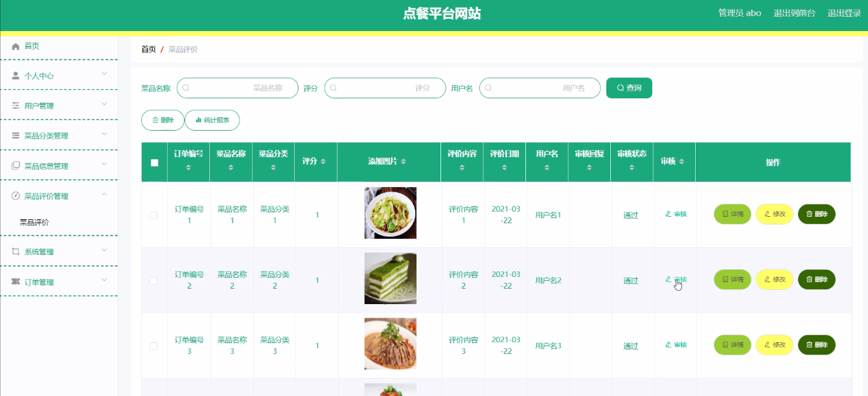Click 审核 link in 用户名3 row

[676, 345]
